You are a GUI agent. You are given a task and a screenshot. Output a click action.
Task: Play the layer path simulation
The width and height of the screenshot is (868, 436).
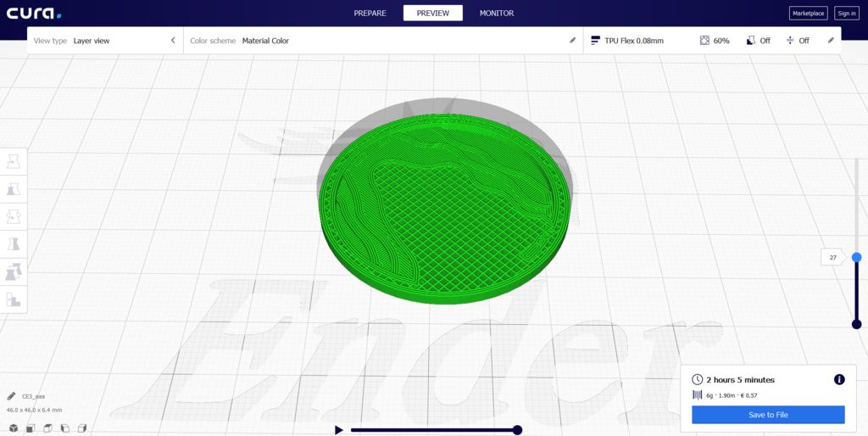339,430
